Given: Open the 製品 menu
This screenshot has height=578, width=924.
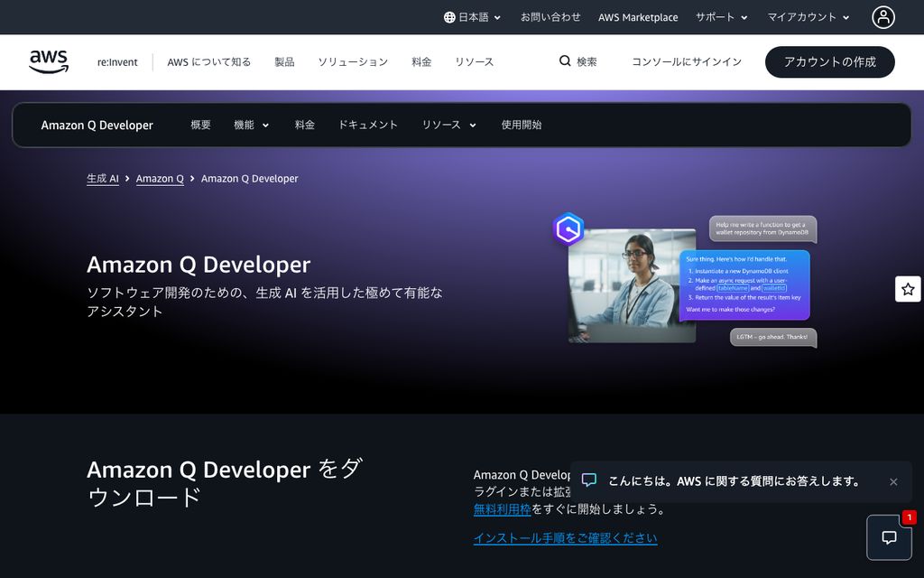Looking at the screenshot, I should click(284, 62).
